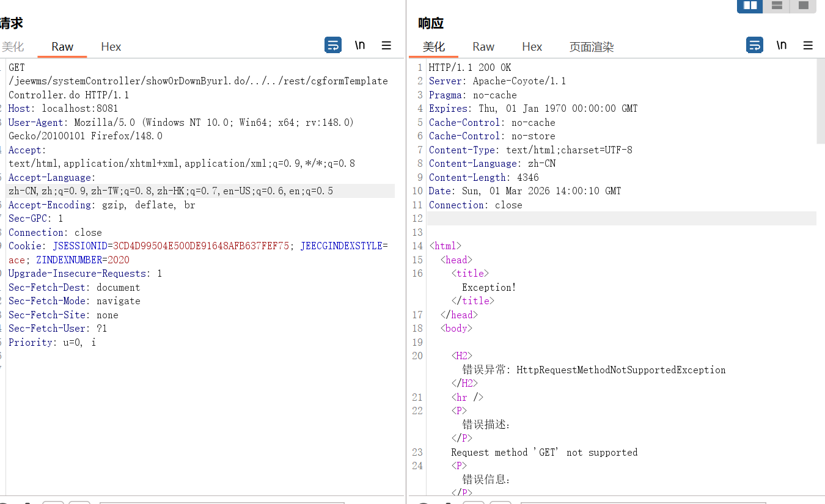825x504 pixels.
Task: Select the 美化 tab in the response panel
Action: pyautogui.click(x=434, y=47)
